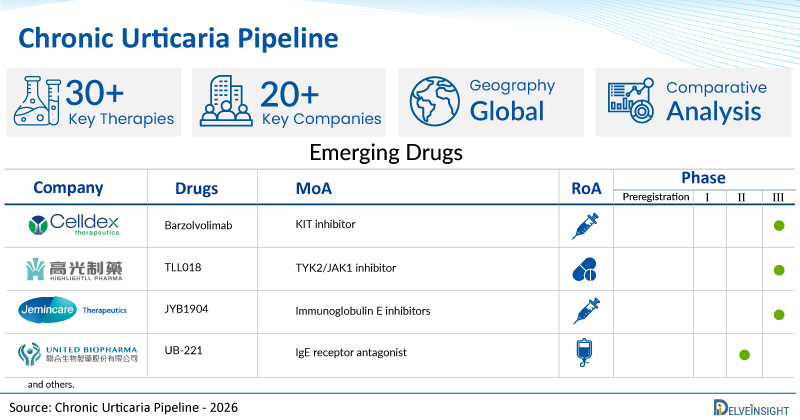Viewport: 800px width, 420px height.
Task: Click the Celldex Therapeutics logo
Action: pyautogui.click(x=74, y=225)
